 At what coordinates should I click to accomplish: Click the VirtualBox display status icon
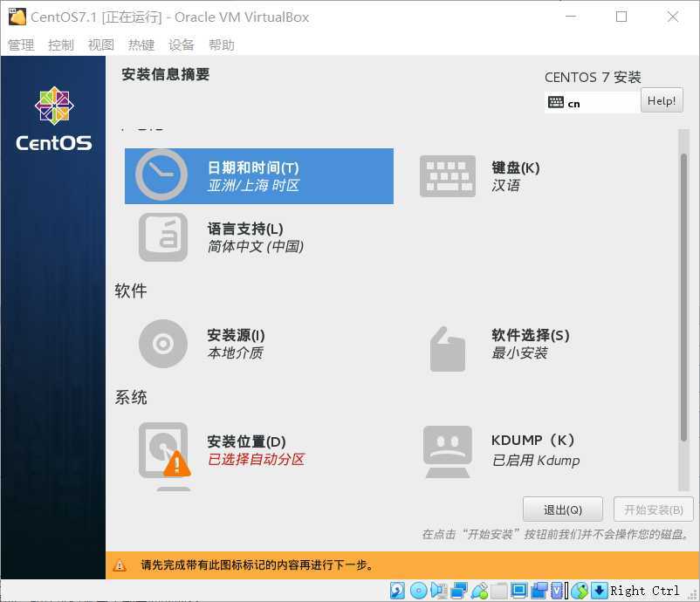518,591
